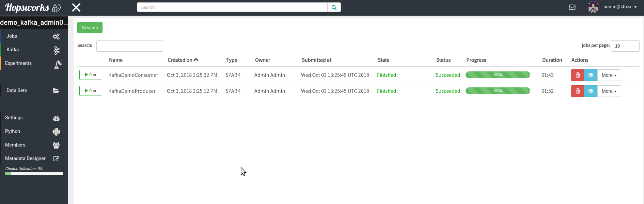The height and width of the screenshot is (204, 644).
Task: Sort by the Name column header
Action: point(116,60)
